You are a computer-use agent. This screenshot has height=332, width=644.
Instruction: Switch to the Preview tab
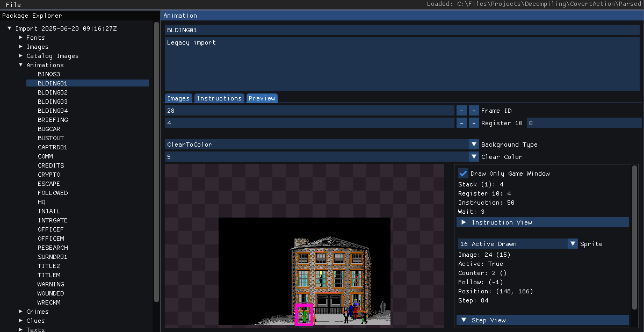click(x=262, y=98)
